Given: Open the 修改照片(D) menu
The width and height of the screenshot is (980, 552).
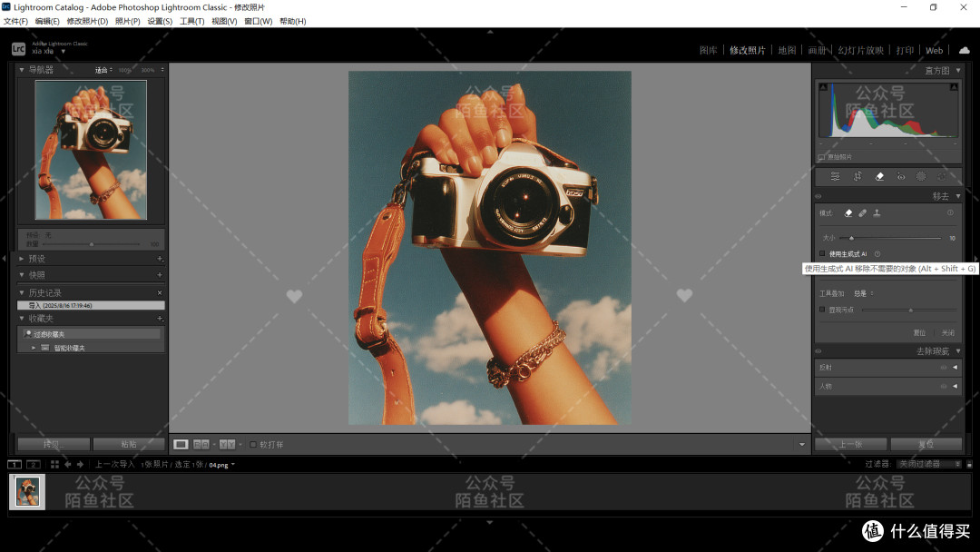Looking at the screenshot, I should tap(87, 21).
